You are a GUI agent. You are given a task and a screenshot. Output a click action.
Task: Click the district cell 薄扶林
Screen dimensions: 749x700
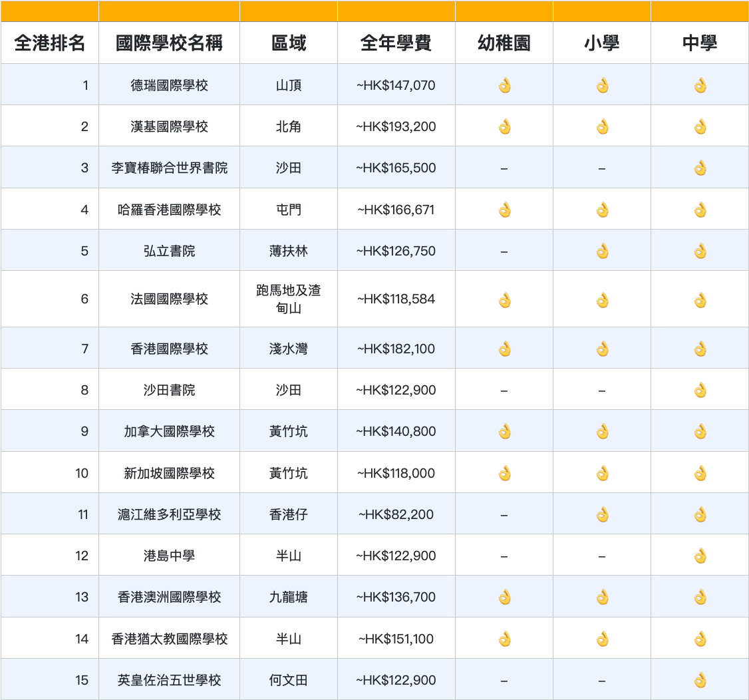tap(289, 251)
